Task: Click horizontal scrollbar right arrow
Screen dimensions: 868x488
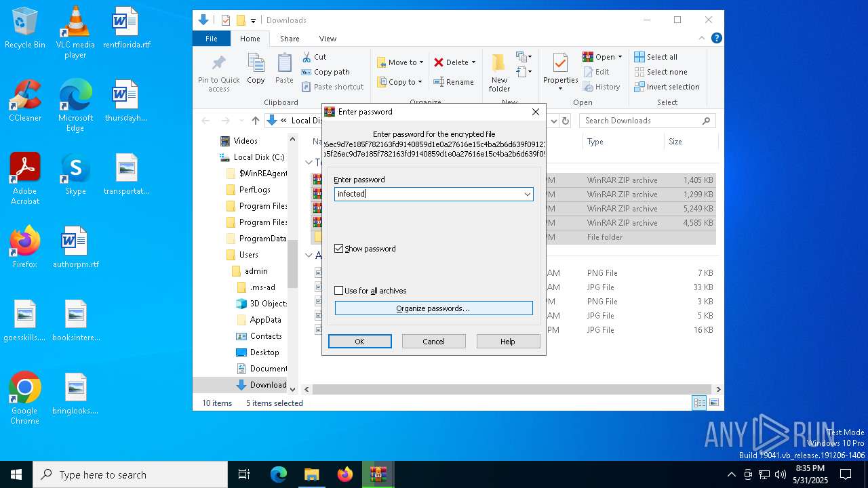Action: tap(718, 389)
